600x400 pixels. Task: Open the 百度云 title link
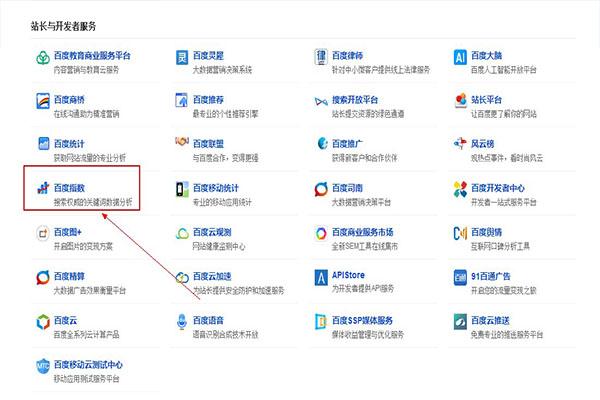pyautogui.click(x=65, y=320)
